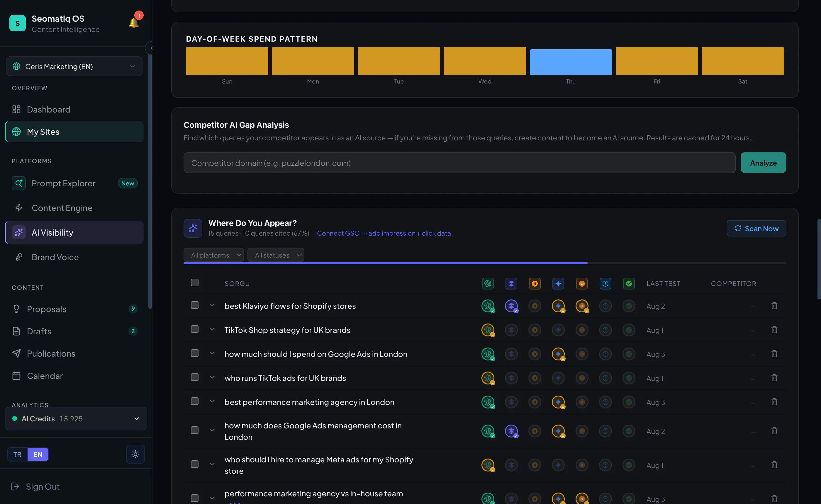Screen dimensions: 821x504
Task: Click purple platform icon in Google Ads management row
Action: (x=511, y=431)
